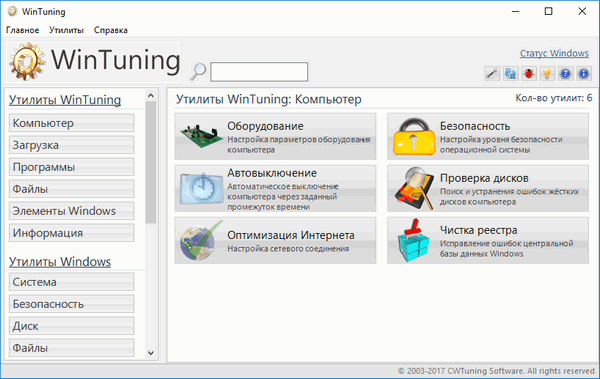Image resolution: width=600 pixels, height=379 pixels.
Task: Click the magnifier search icon
Action: pos(198,72)
